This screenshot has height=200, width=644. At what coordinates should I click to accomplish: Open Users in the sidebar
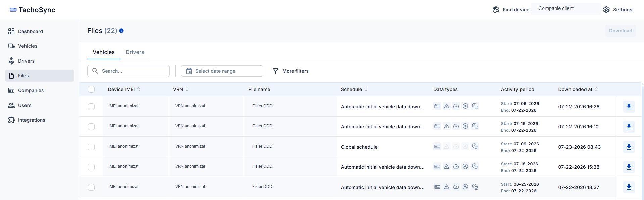click(40, 105)
